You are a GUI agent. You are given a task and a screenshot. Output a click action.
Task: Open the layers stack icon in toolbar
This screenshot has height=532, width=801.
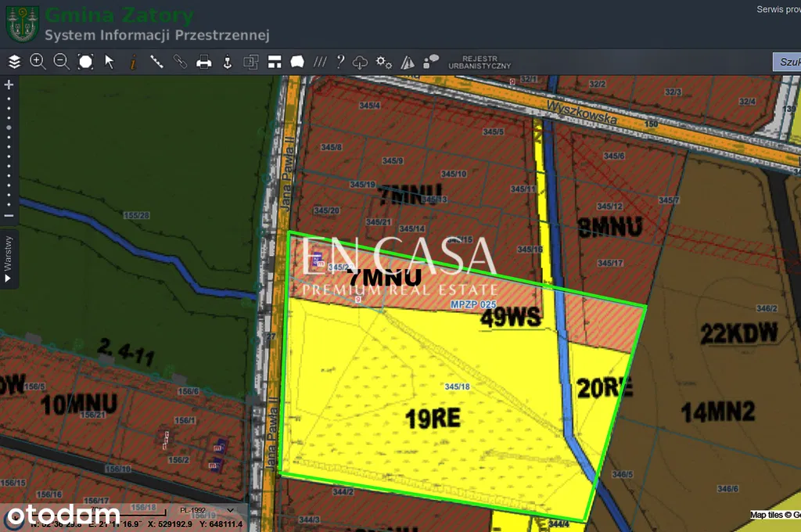(14, 62)
